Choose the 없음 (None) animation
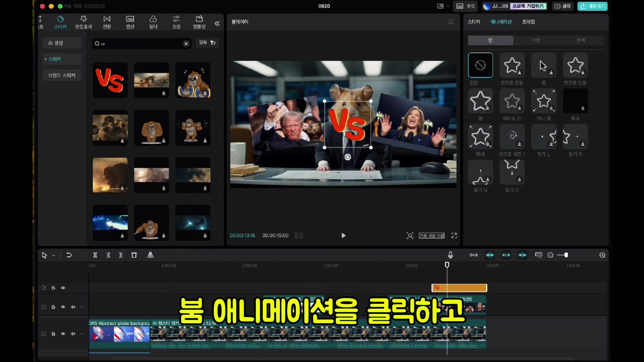Viewport: 644px width, 362px height. [x=481, y=65]
